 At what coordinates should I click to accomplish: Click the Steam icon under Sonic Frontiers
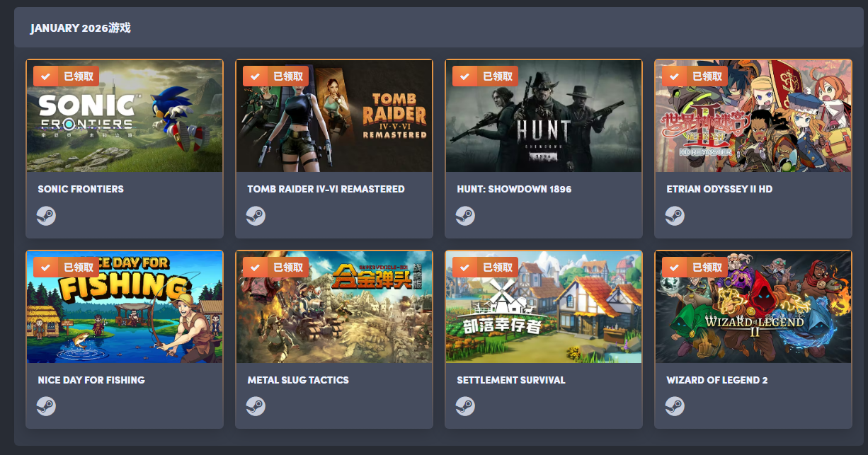pos(46,216)
